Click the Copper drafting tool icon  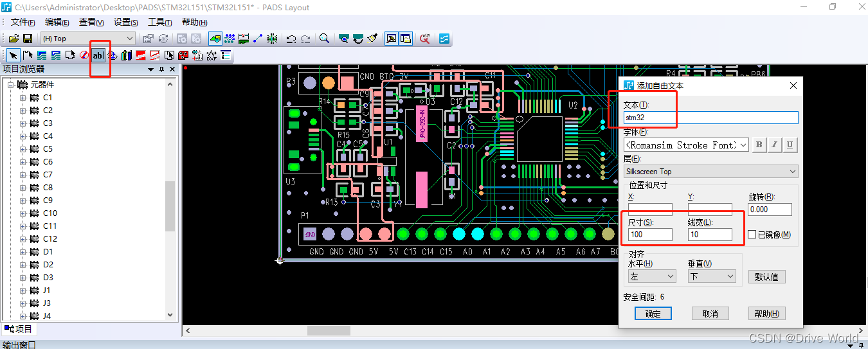click(x=42, y=55)
